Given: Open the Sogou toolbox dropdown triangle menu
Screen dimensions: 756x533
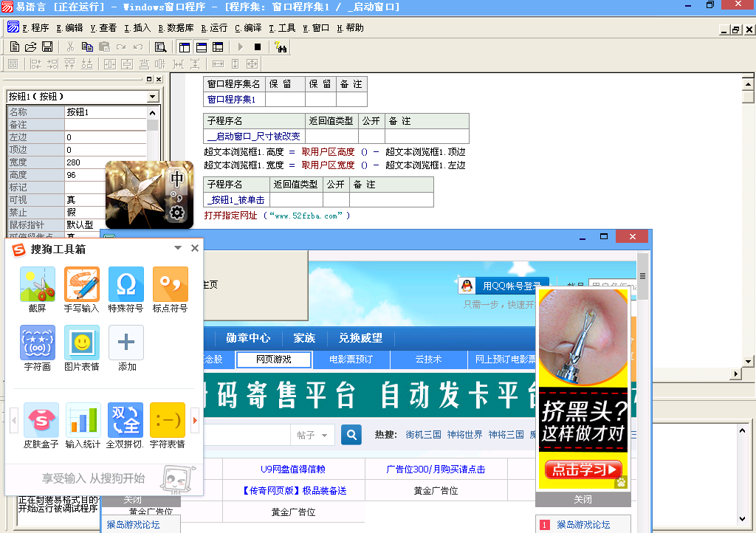Looking at the screenshot, I should click(178, 248).
